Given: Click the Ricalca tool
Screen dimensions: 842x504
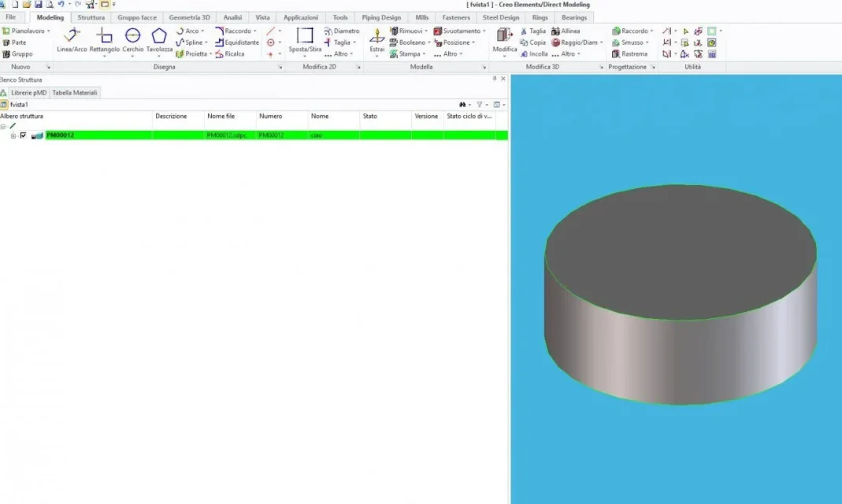Looking at the screenshot, I should click(x=230, y=54).
